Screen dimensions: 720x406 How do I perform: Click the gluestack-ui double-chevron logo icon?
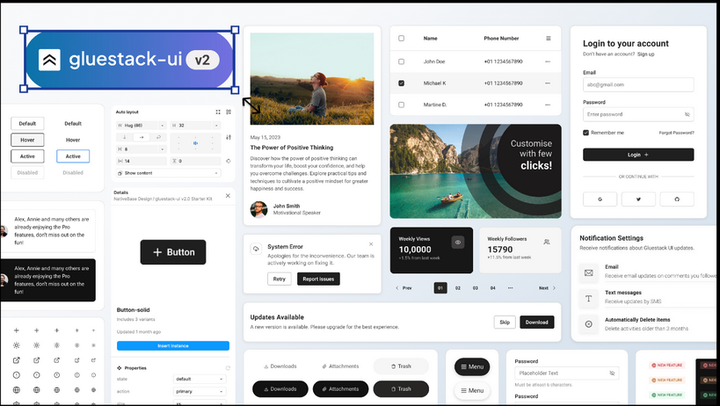pyautogui.click(x=49, y=60)
